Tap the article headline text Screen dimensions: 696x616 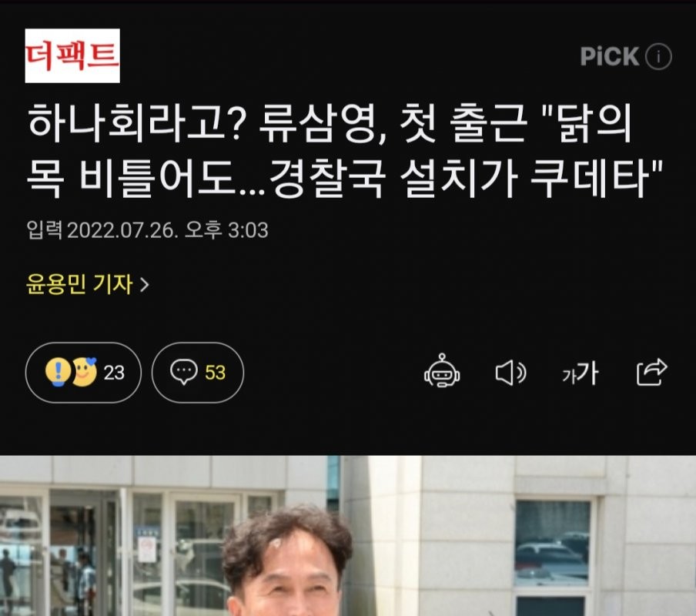(x=345, y=150)
